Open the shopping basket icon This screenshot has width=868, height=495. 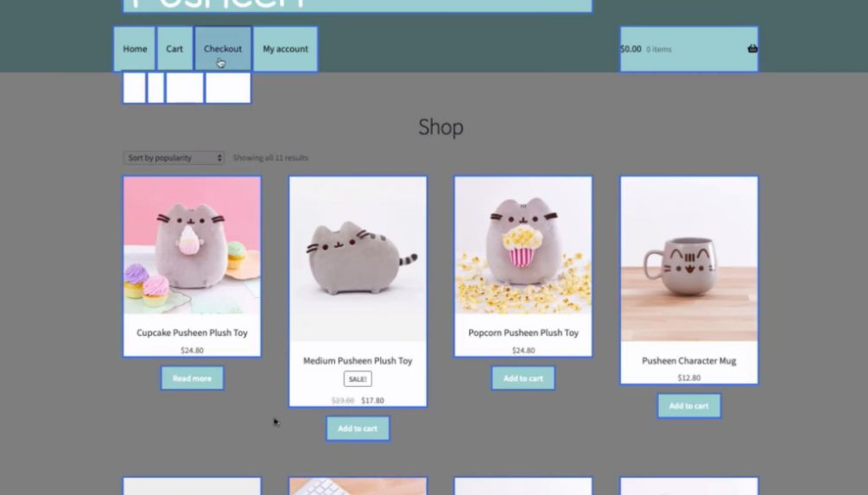point(752,48)
